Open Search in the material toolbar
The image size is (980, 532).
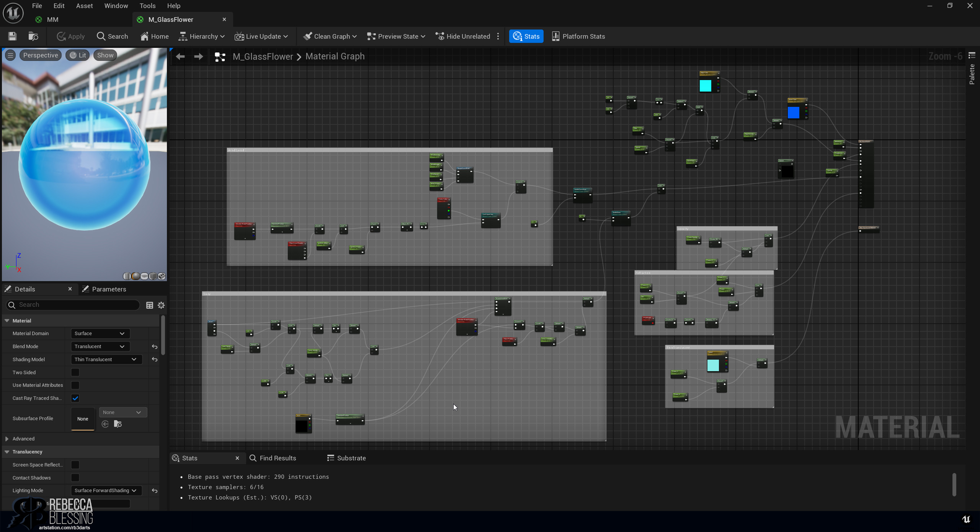(112, 36)
